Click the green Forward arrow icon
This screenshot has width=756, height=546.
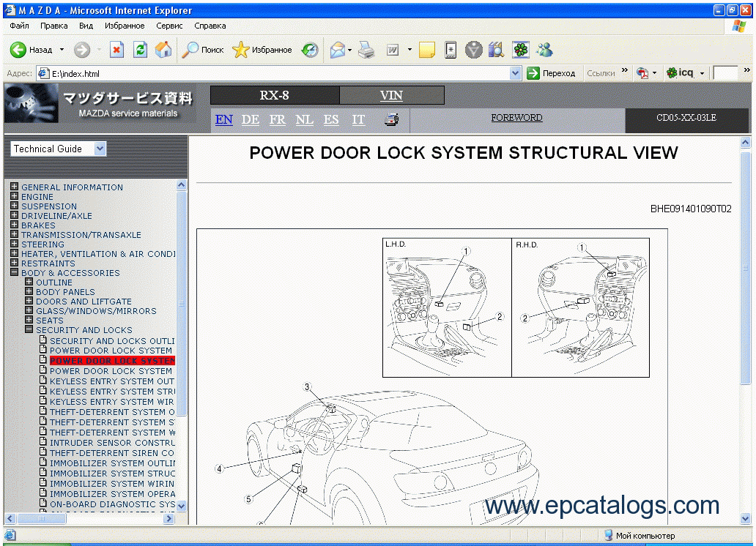(x=82, y=50)
